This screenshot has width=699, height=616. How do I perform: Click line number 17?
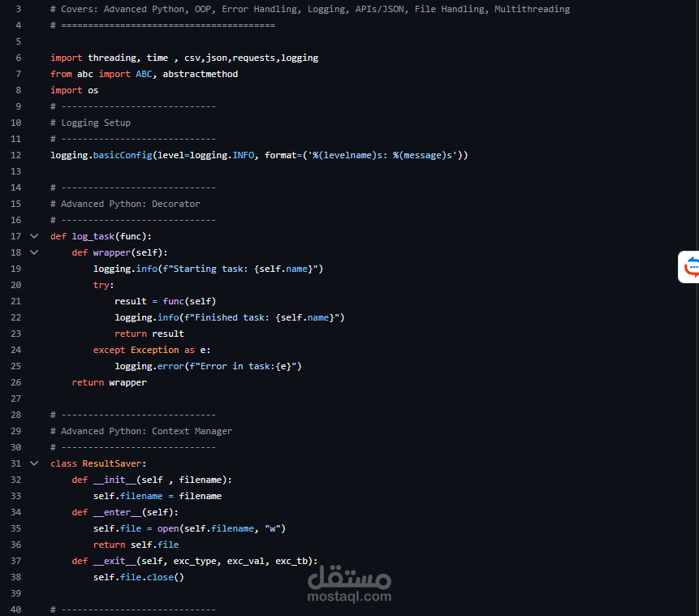15,236
